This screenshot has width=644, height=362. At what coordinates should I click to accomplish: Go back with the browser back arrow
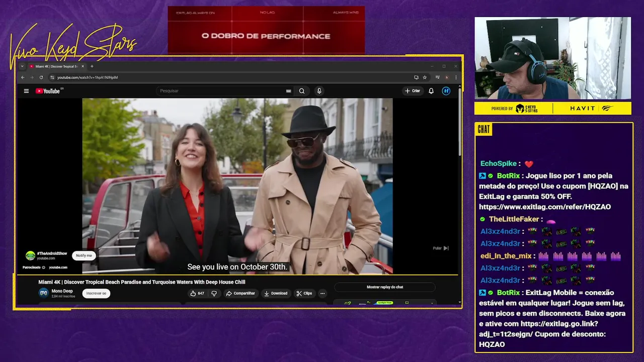(23, 77)
